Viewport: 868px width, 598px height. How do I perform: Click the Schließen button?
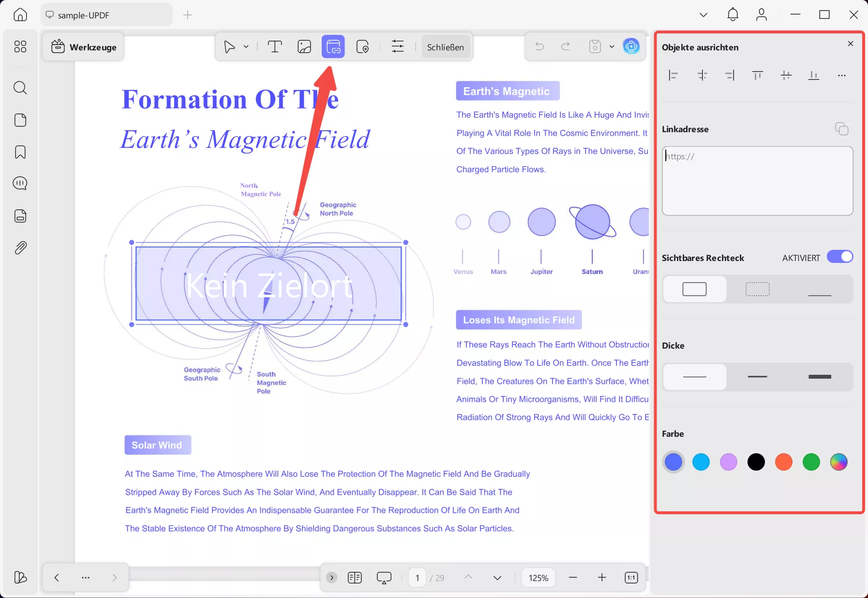(445, 47)
